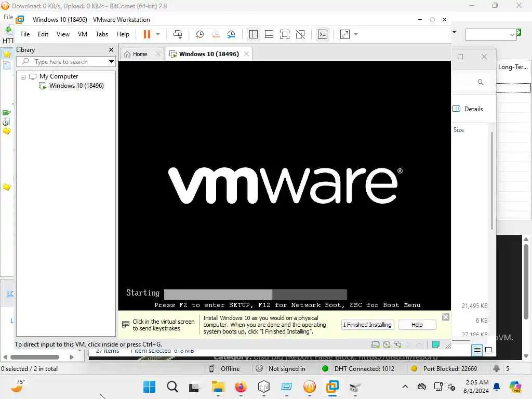The height and width of the screenshot is (399, 532).
Task: Click hard disk status icon in VMware status bar
Action: pos(375,345)
